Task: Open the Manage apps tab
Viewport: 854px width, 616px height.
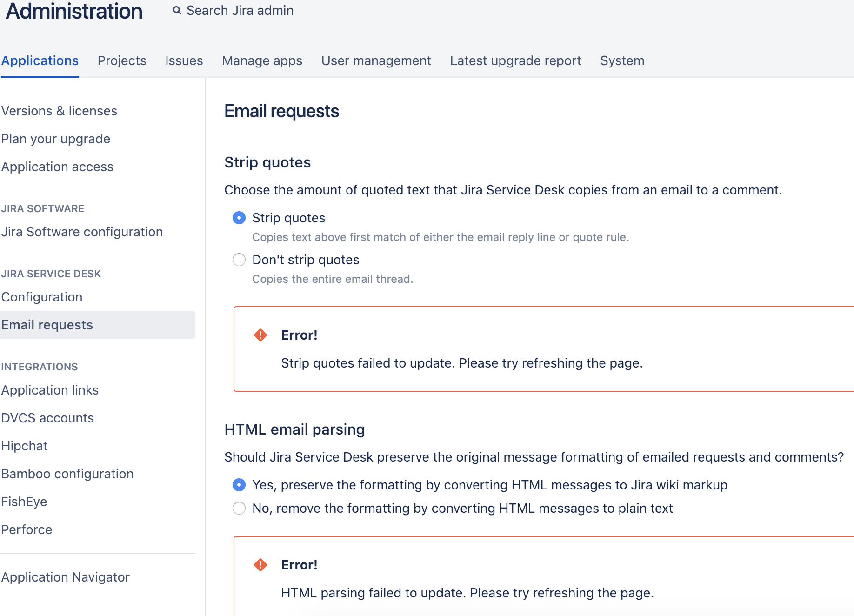Action: (262, 61)
